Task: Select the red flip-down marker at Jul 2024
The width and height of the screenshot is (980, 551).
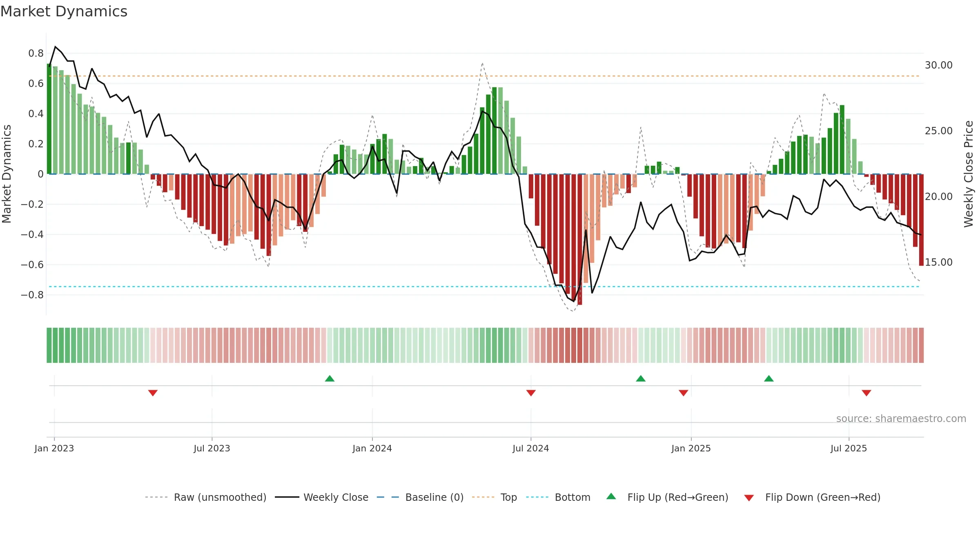Action: (x=531, y=393)
